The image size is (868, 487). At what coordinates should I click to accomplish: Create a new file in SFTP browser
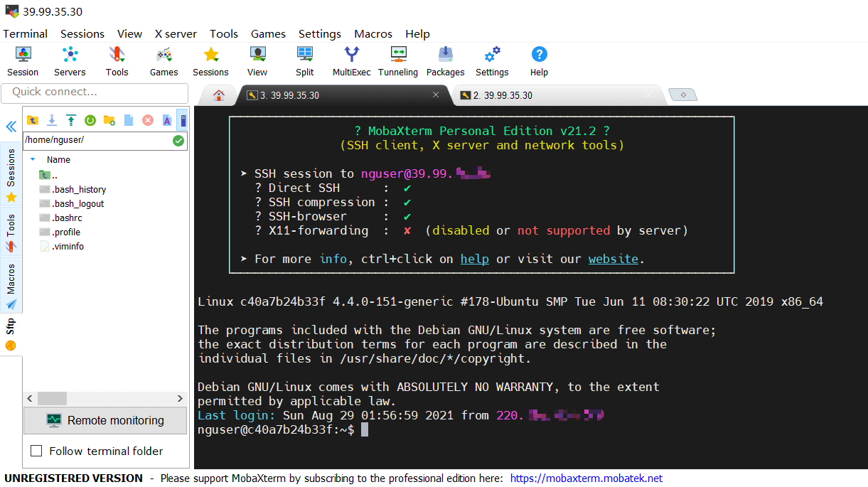(129, 120)
